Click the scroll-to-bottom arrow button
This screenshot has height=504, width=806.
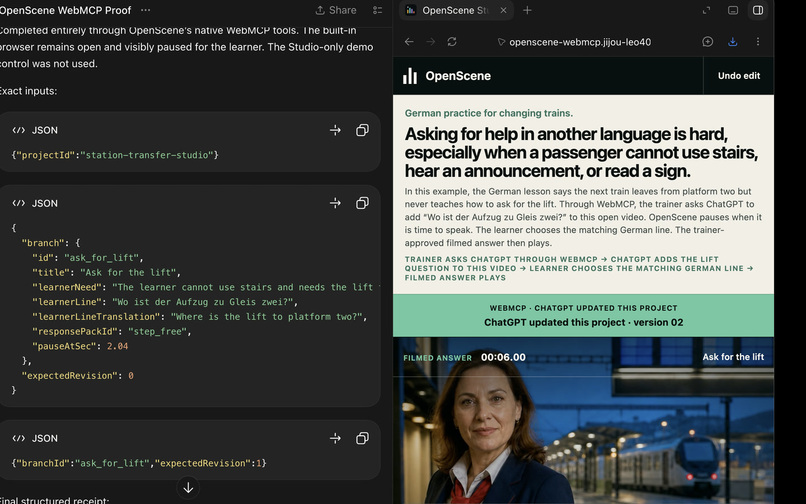[188, 488]
